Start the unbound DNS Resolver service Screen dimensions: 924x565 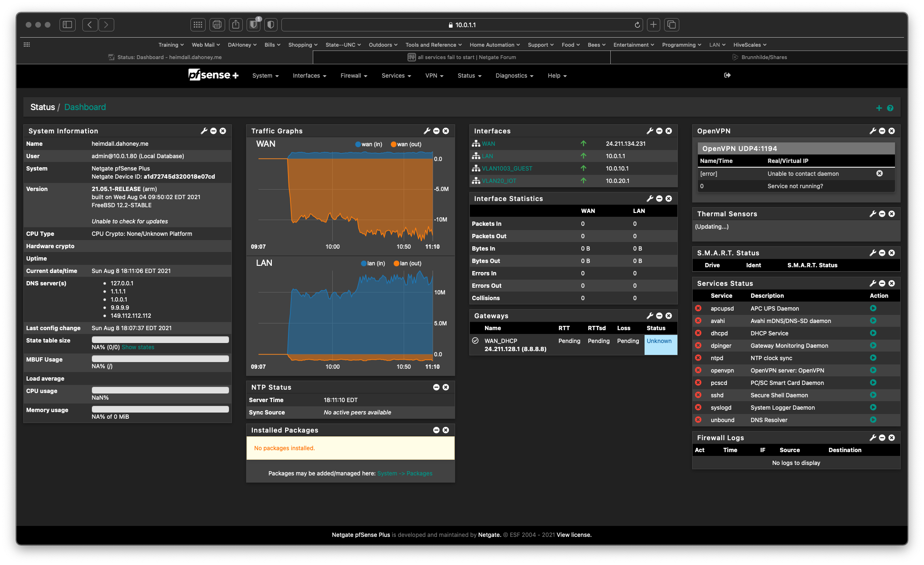[x=873, y=420]
